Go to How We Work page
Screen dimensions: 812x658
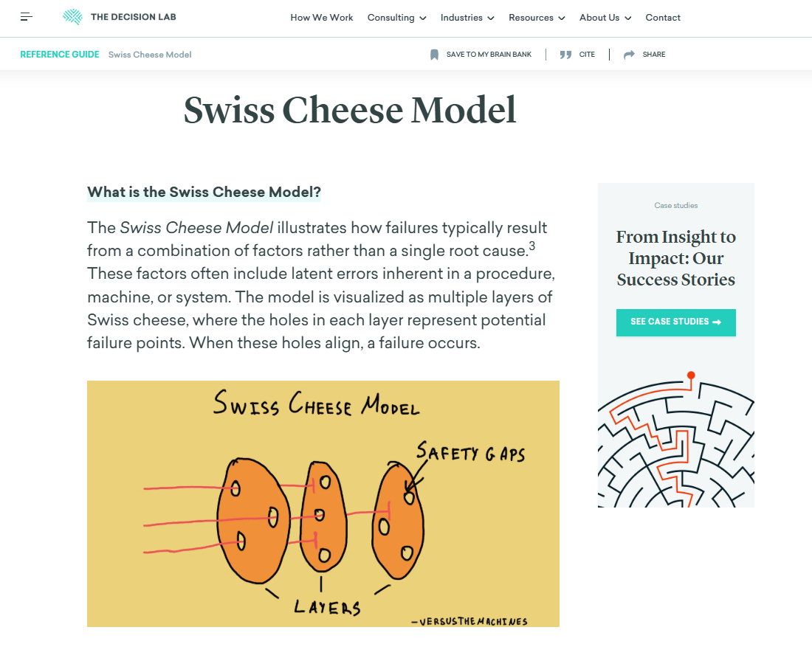(322, 18)
